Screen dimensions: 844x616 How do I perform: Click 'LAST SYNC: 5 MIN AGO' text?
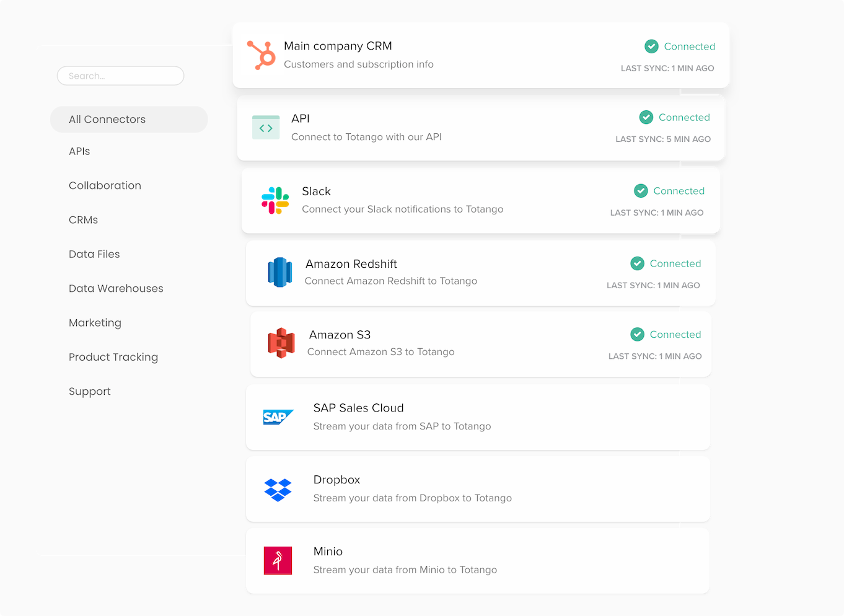(x=663, y=139)
